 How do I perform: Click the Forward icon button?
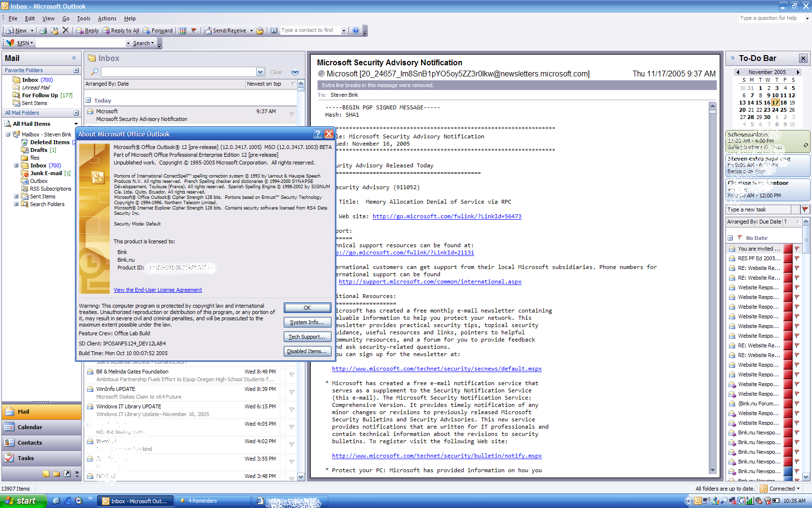point(158,30)
